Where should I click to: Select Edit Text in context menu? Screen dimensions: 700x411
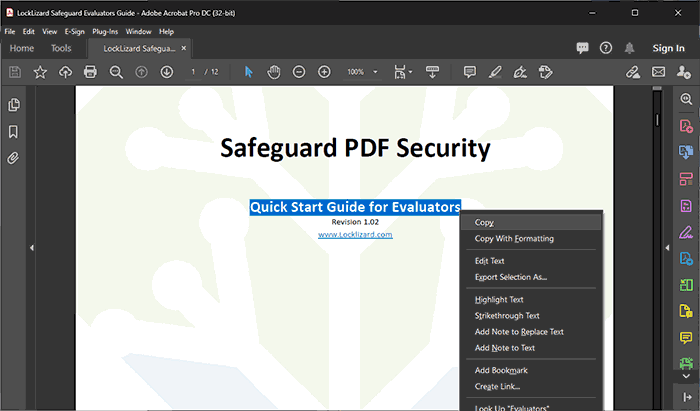(531, 261)
